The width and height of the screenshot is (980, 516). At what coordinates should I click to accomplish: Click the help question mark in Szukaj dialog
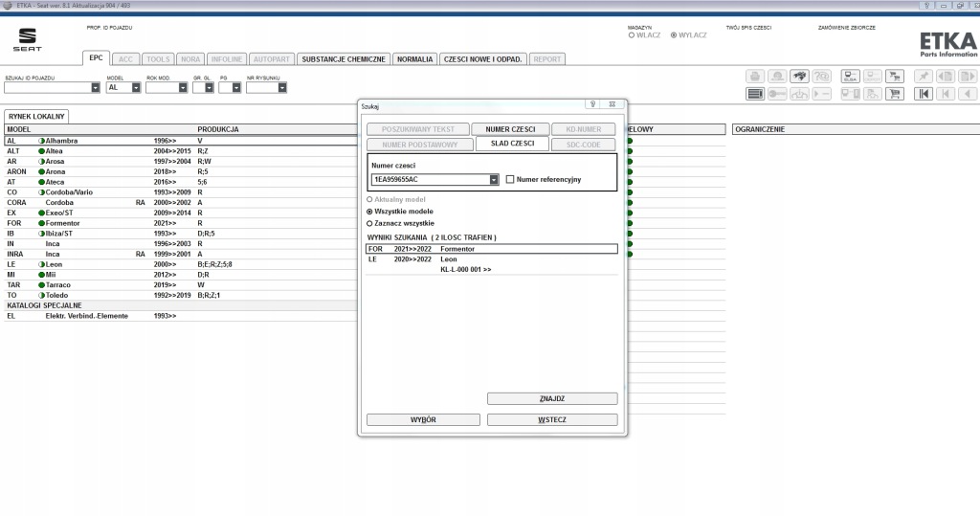tap(592, 104)
